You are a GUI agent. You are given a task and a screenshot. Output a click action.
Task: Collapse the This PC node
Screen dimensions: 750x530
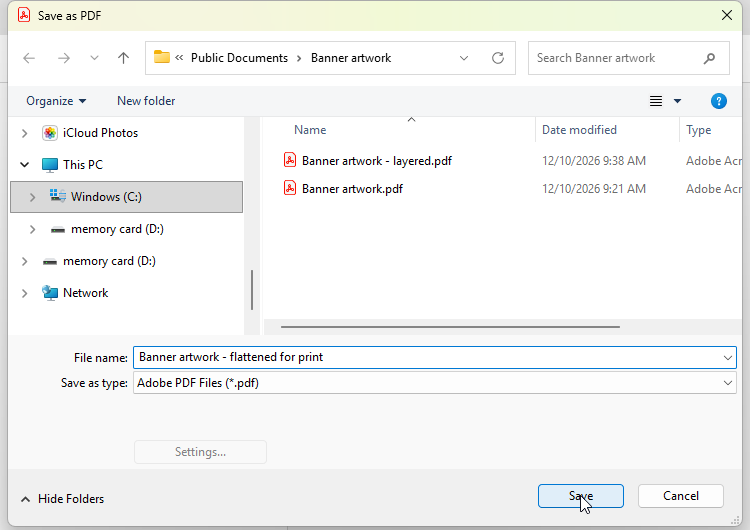click(24, 165)
